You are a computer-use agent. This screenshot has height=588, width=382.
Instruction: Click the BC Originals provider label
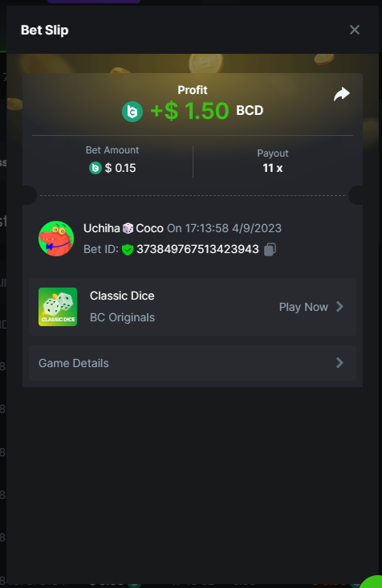(122, 317)
